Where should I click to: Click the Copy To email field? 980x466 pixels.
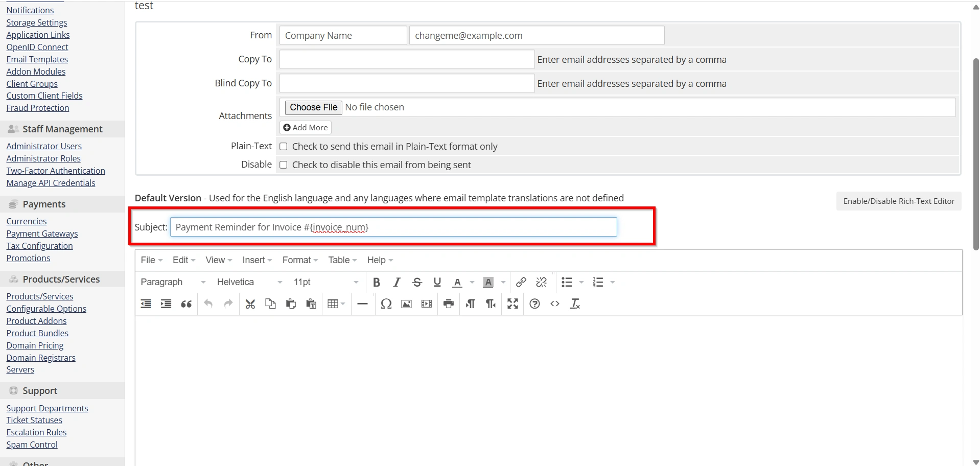coord(407,59)
